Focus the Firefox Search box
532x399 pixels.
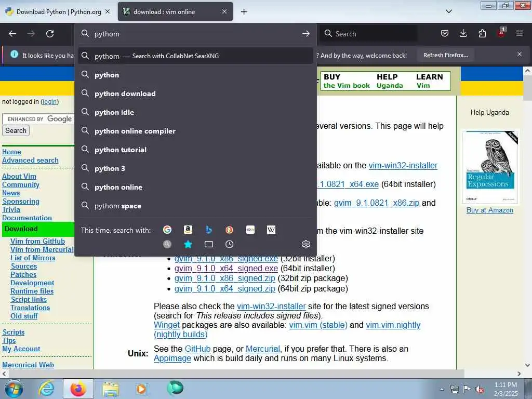368,34
